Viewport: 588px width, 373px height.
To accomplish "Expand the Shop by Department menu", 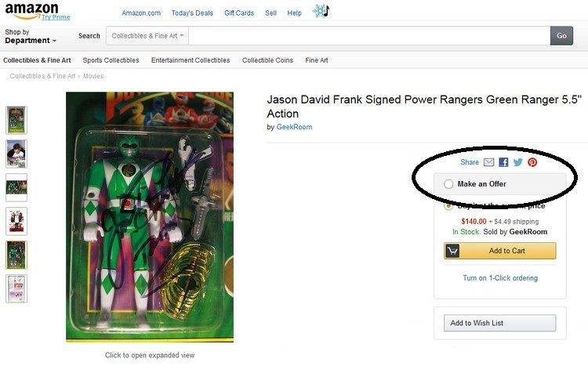I will (31, 36).
